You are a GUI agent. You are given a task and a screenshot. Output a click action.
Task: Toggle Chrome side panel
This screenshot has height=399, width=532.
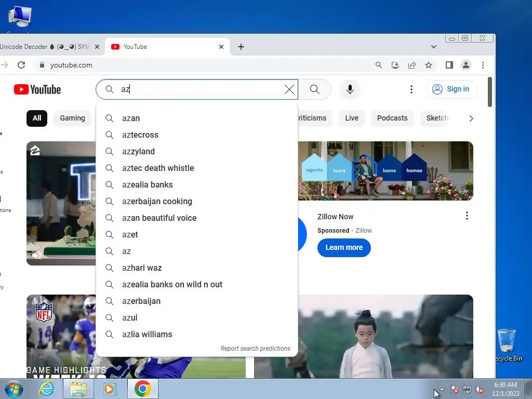tap(449, 65)
